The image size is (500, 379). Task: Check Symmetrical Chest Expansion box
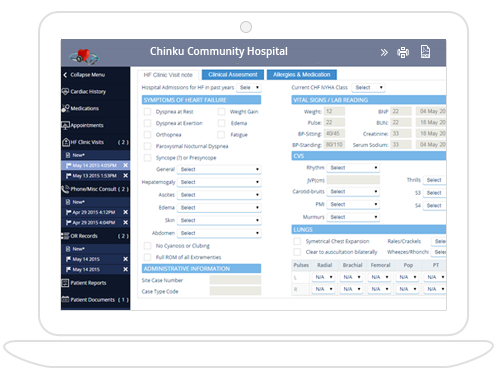[297, 241]
